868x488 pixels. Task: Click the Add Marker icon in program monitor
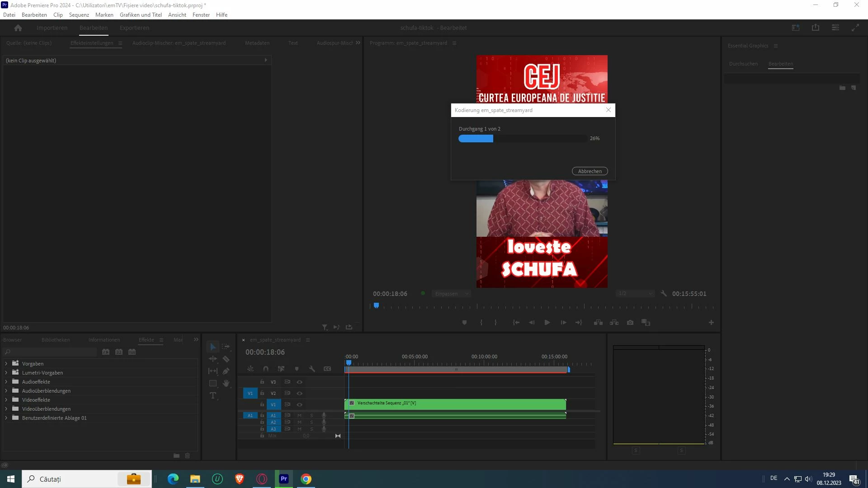pos(464,323)
